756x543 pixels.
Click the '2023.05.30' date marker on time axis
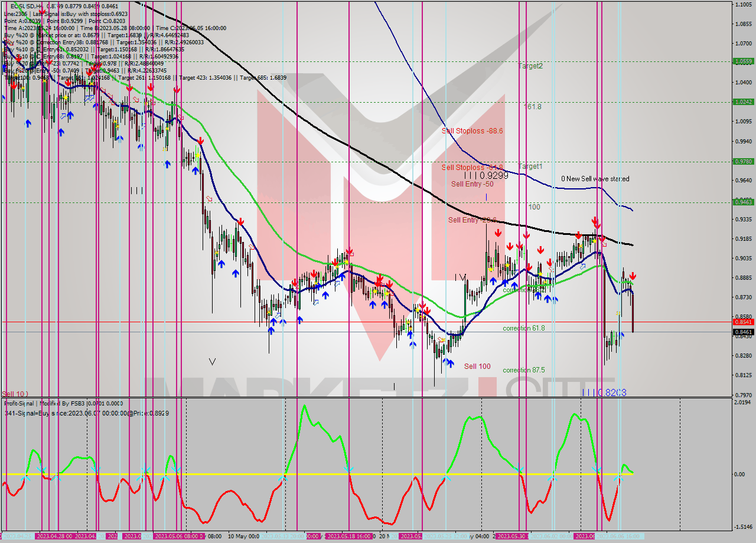511,536
